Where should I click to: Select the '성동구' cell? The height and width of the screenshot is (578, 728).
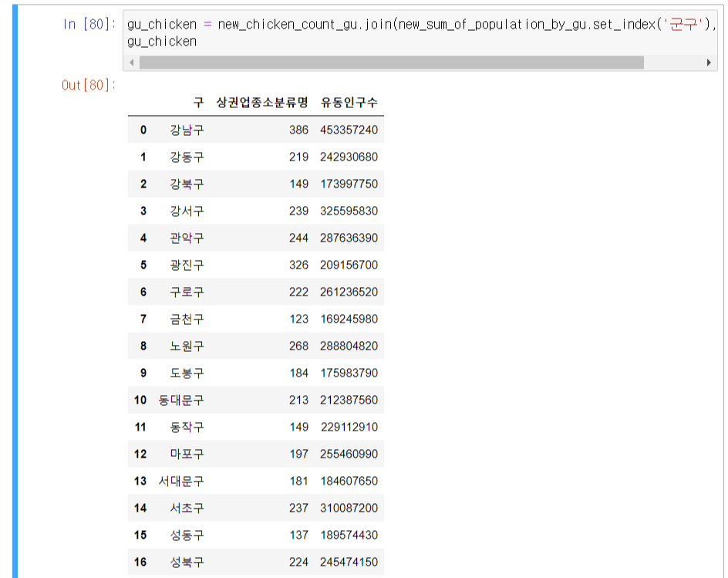coord(187,535)
